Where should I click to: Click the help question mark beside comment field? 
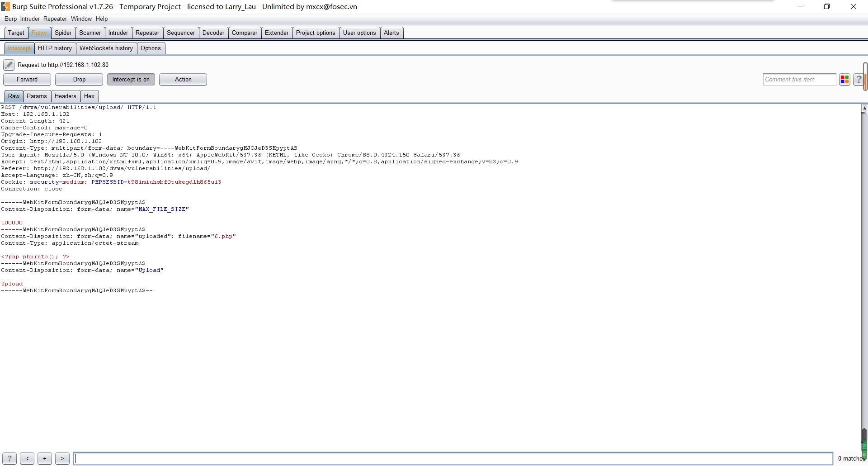click(x=858, y=80)
